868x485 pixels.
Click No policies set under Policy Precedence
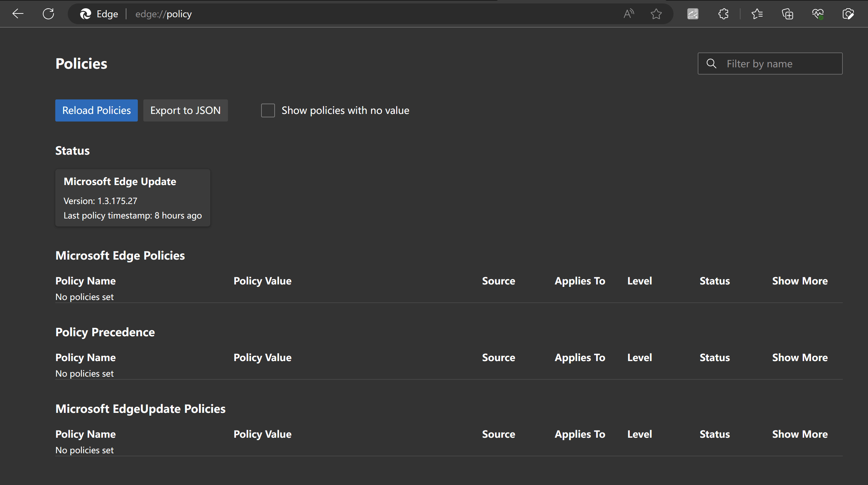click(85, 374)
